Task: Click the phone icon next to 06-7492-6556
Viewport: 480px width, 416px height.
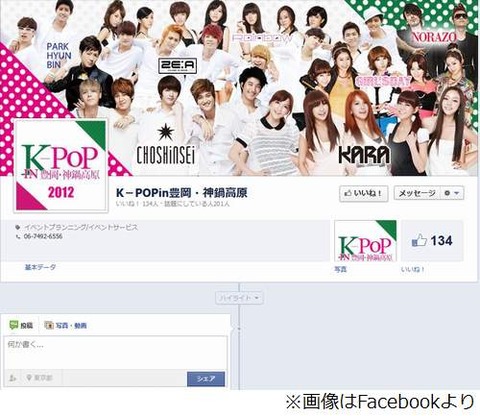Action: pos(18,236)
